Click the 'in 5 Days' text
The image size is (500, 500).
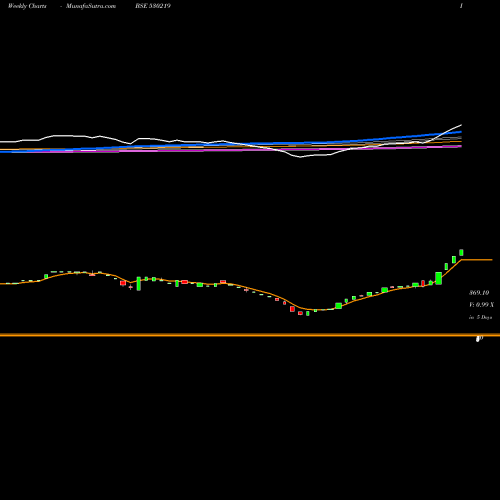pyautogui.click(x=480, y=317)
